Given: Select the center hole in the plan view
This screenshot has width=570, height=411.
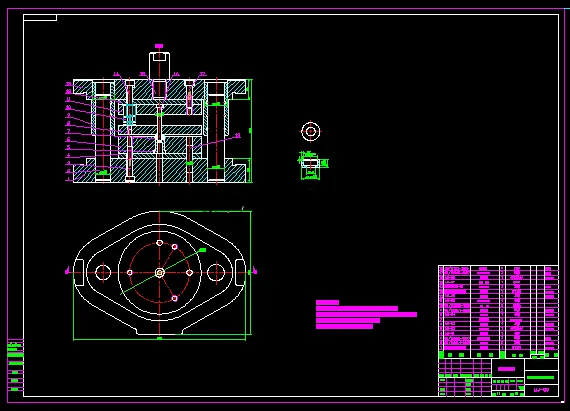Looking at the screenshot, I should (x=160, y=273).
